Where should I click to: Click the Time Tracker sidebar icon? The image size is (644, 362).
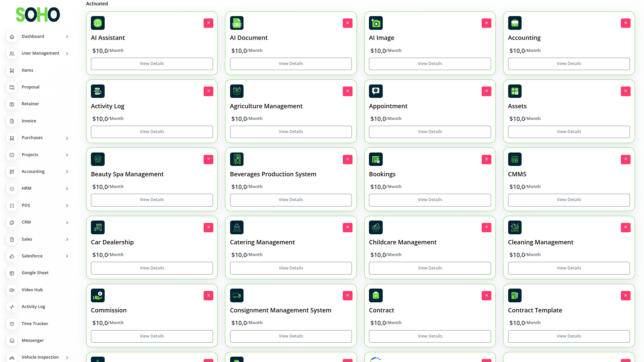pos(12,324)
